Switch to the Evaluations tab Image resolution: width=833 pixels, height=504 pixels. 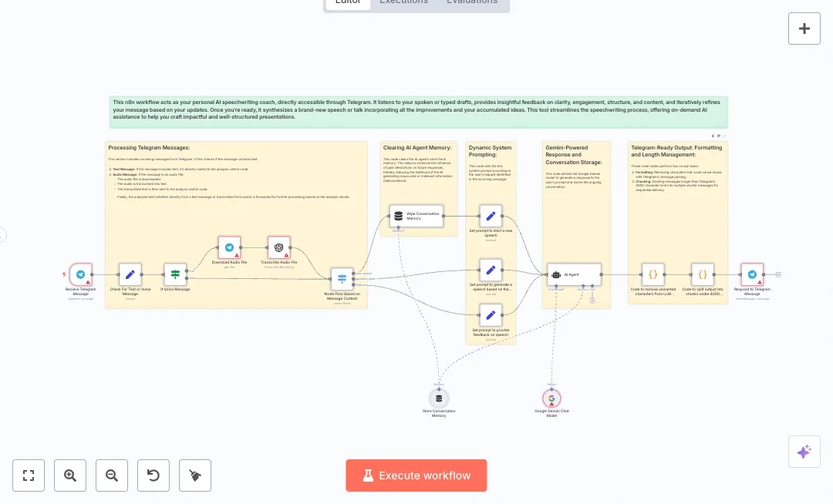coord(472,2)
